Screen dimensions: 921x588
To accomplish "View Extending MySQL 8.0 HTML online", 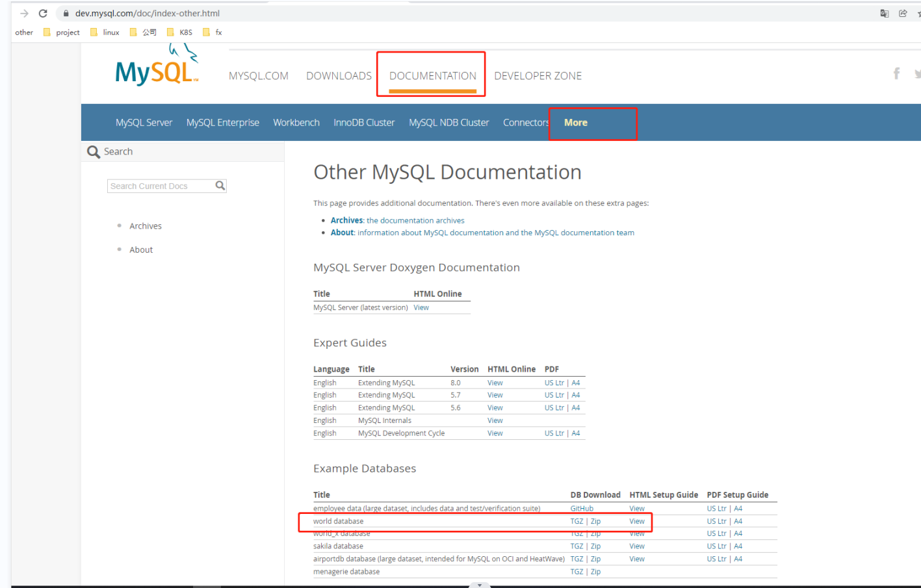I will (495, 383).
